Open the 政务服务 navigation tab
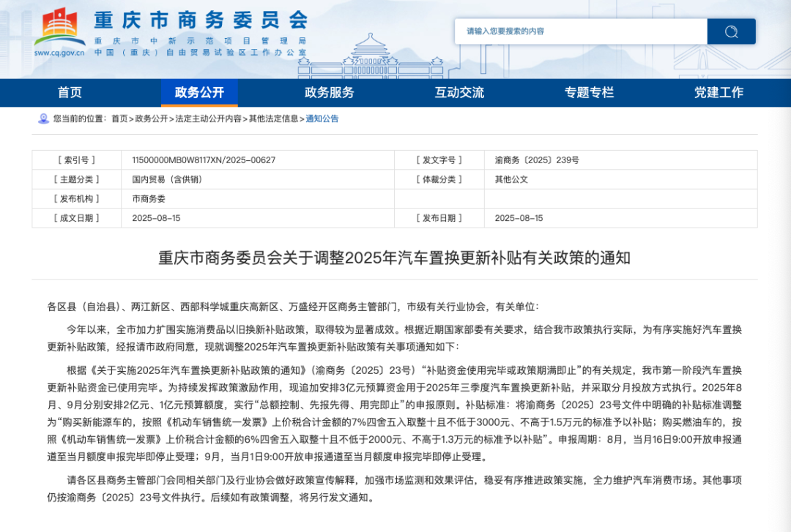 (x=330, y=92)
